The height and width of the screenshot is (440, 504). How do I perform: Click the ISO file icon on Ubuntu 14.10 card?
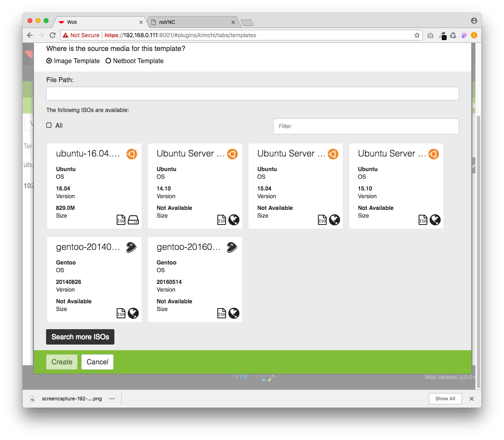coord(221,220)
